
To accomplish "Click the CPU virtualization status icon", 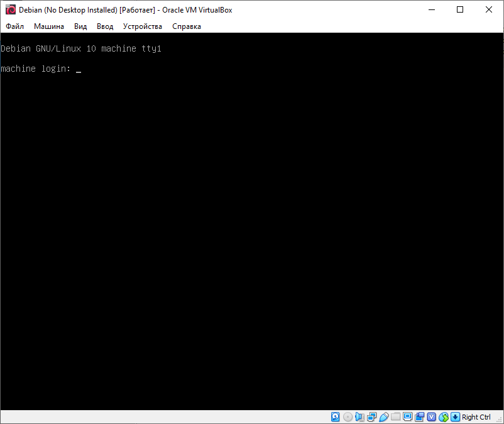I will (431, 417).
